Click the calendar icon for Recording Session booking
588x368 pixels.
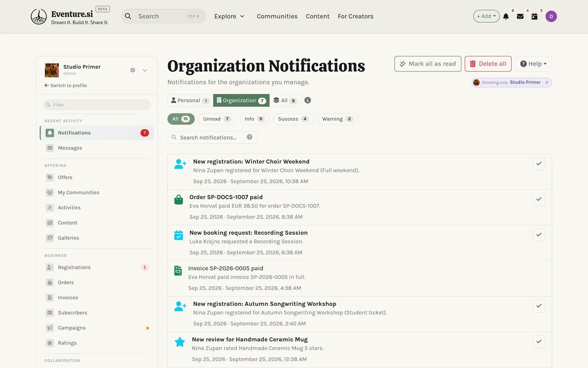[178, 235]
